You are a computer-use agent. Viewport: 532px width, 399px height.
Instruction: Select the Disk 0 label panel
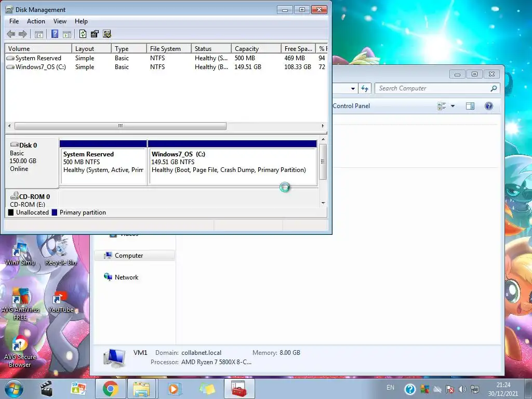[x=32, y=162]
